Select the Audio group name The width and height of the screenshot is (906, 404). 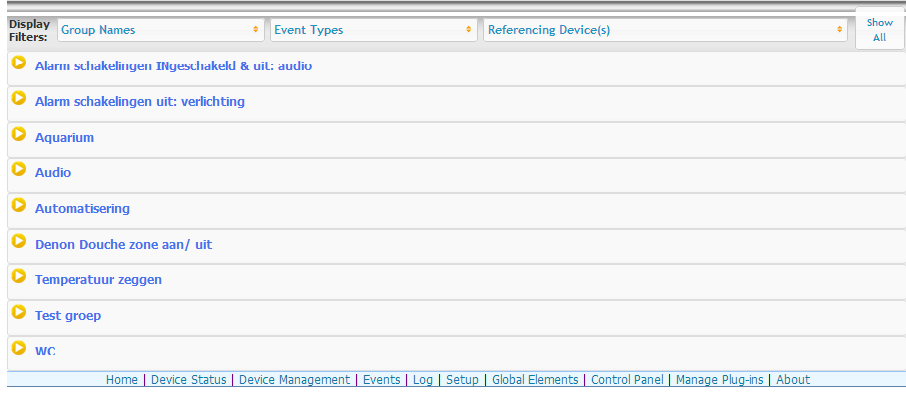click(x=53, y=173)
